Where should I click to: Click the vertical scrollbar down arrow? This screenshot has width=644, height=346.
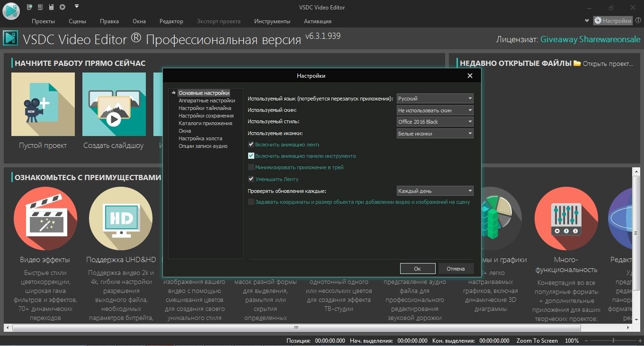coord(637,320)
